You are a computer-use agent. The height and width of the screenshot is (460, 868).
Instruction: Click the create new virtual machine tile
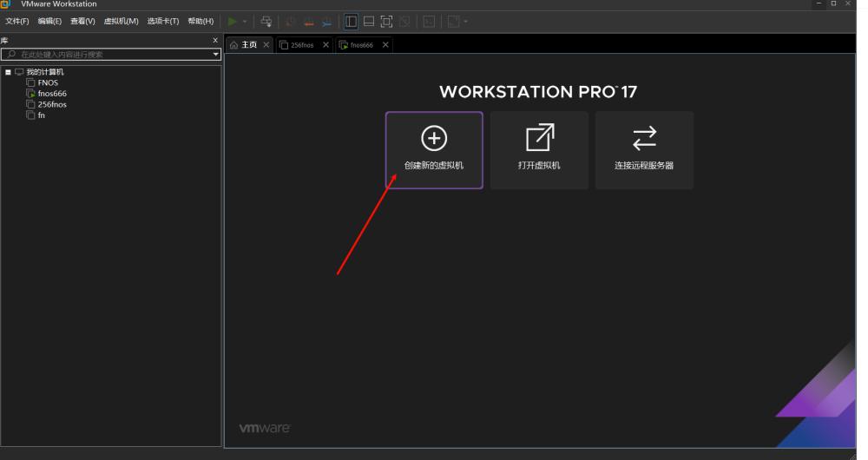434,150
